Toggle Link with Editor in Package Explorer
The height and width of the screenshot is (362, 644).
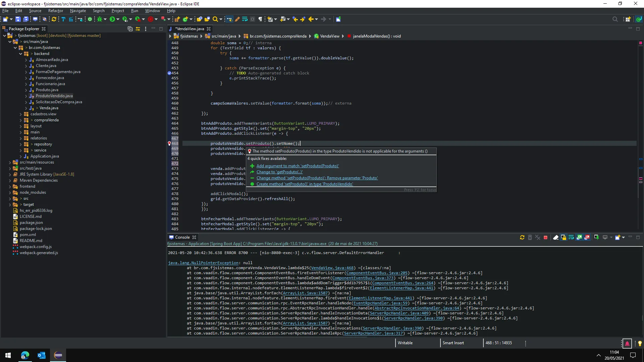point(138,29)
